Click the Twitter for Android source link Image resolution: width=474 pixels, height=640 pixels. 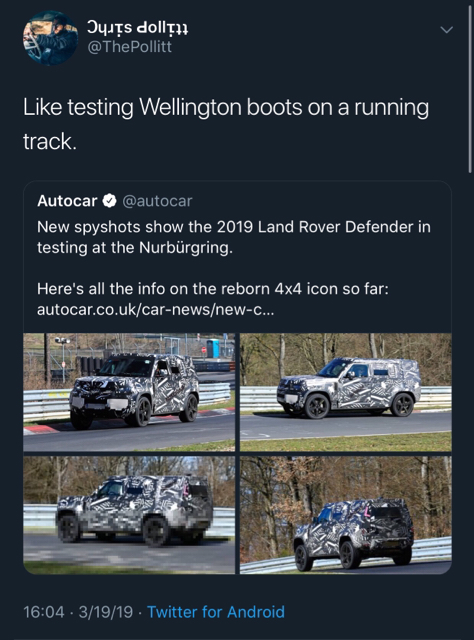pos(216,612)
